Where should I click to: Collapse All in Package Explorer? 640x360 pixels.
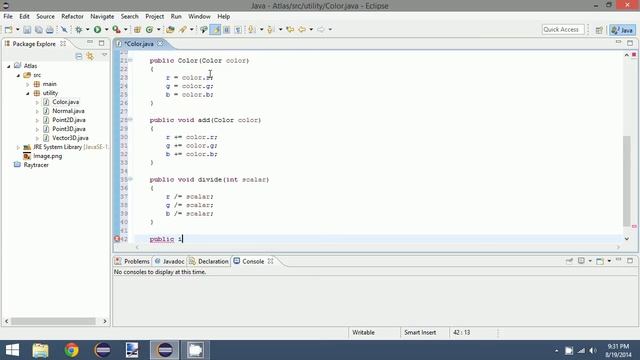tap(79, 56)
